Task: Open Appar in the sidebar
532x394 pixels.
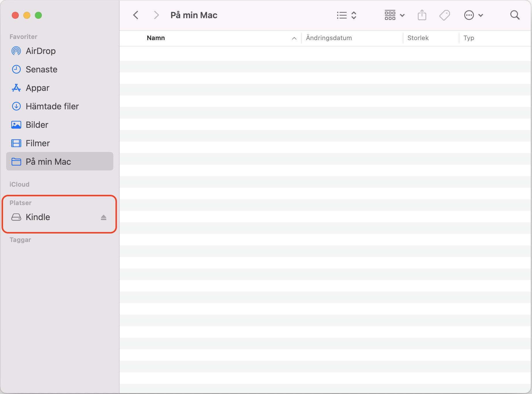Action: (x=59, y=88)
